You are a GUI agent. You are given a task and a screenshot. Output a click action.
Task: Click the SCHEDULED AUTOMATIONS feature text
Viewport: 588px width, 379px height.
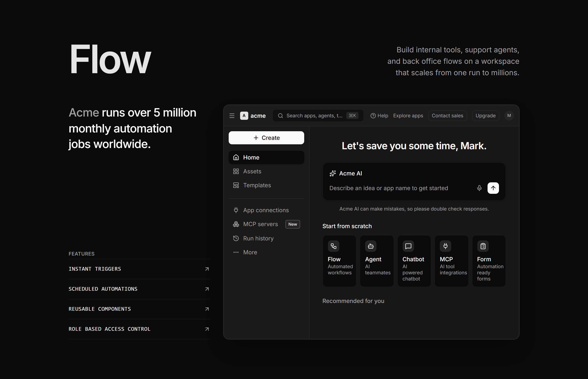coord(103,289)
